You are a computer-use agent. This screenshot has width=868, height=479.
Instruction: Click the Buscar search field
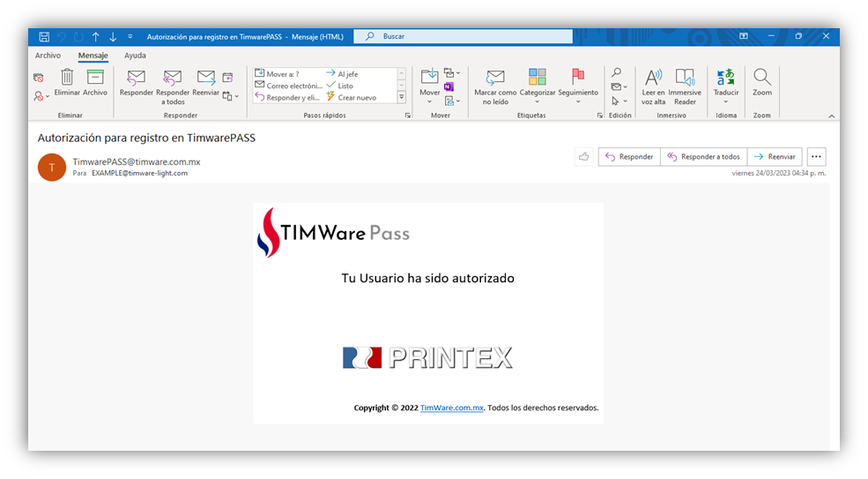pos(464,36)
